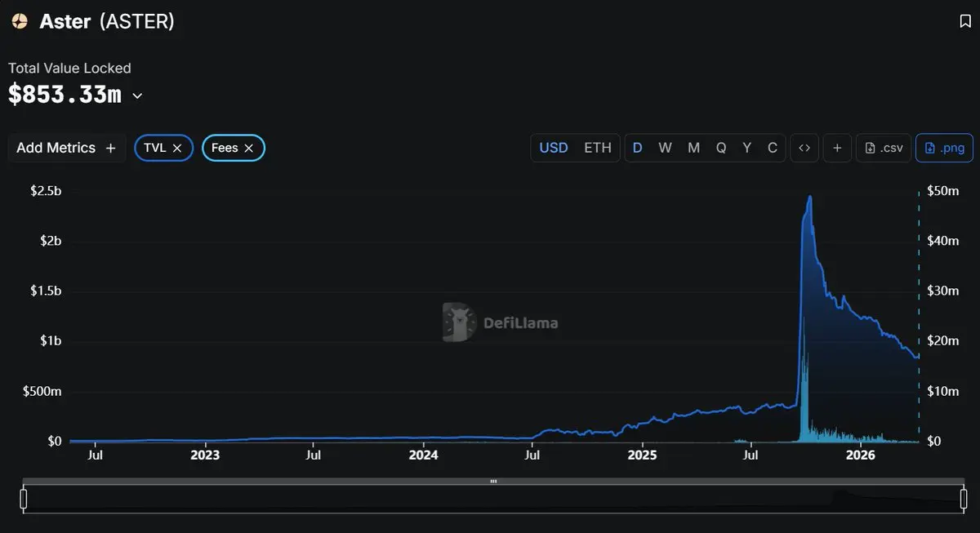Switch denomination to USD
This screenshot has height=533, width=980.
click(x=554, y=148)
